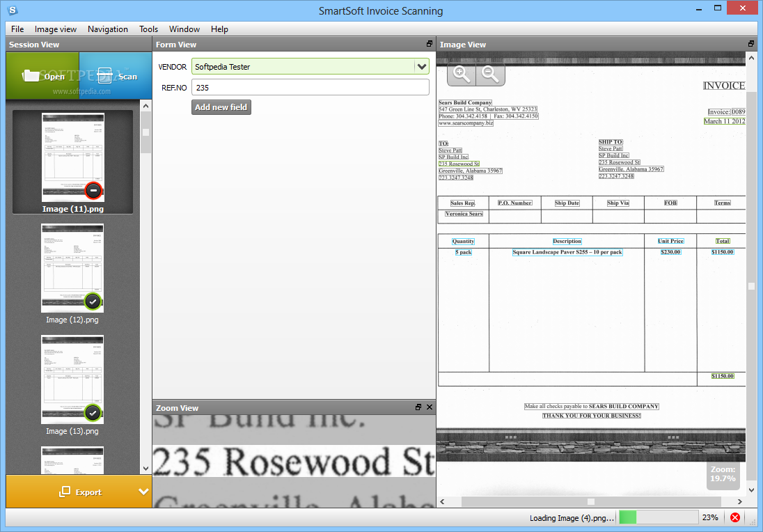Click Image View scroll down arrow

[751, 490]
